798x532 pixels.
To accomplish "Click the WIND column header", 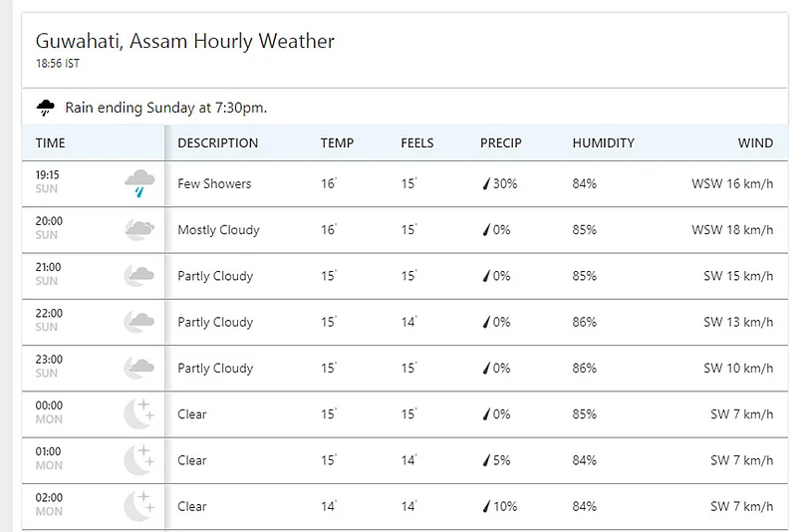I will coord(755,142).
